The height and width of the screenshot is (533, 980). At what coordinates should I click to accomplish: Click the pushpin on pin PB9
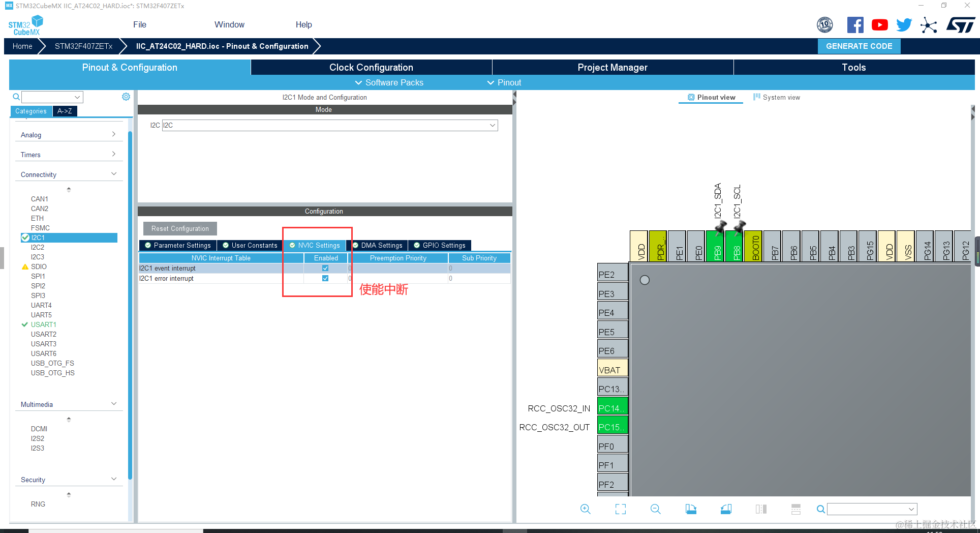pyautogui.click(x=720, y=227)
